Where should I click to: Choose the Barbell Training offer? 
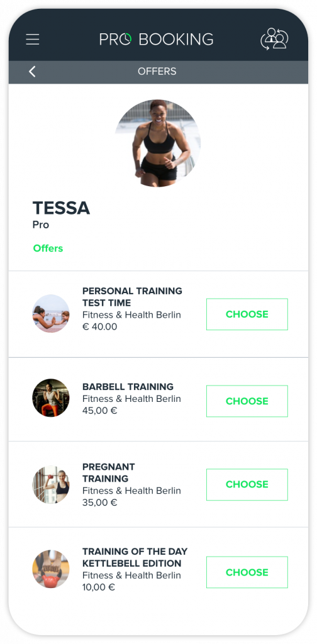[x=247, y=401]
